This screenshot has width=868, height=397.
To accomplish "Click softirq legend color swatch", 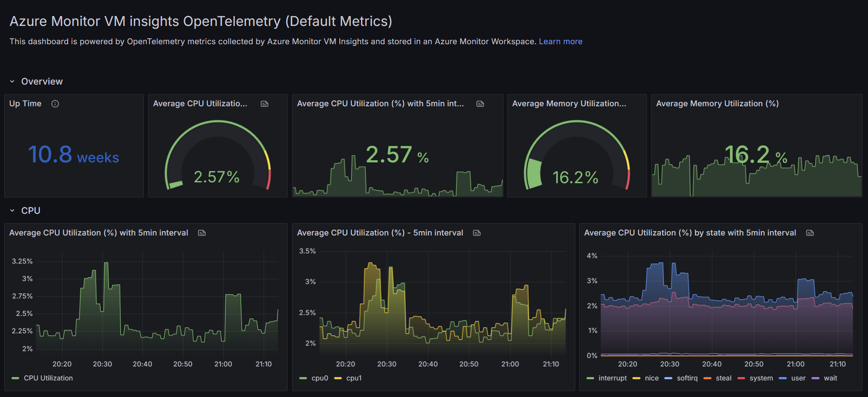I will tap(668, 378).
